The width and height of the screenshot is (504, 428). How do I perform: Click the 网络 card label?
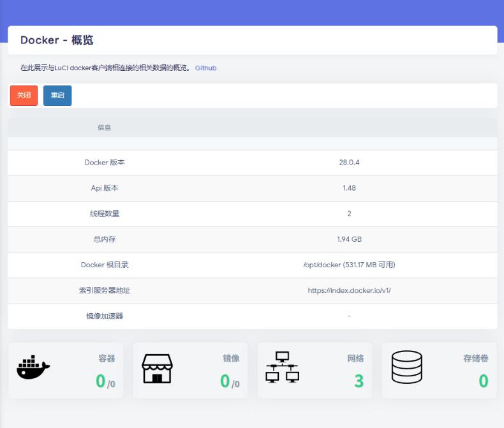click(x=355, y=358)
